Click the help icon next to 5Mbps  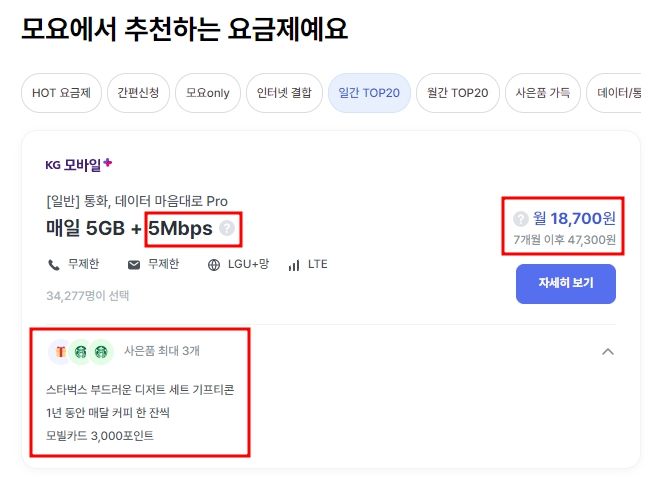click(227, 229)
